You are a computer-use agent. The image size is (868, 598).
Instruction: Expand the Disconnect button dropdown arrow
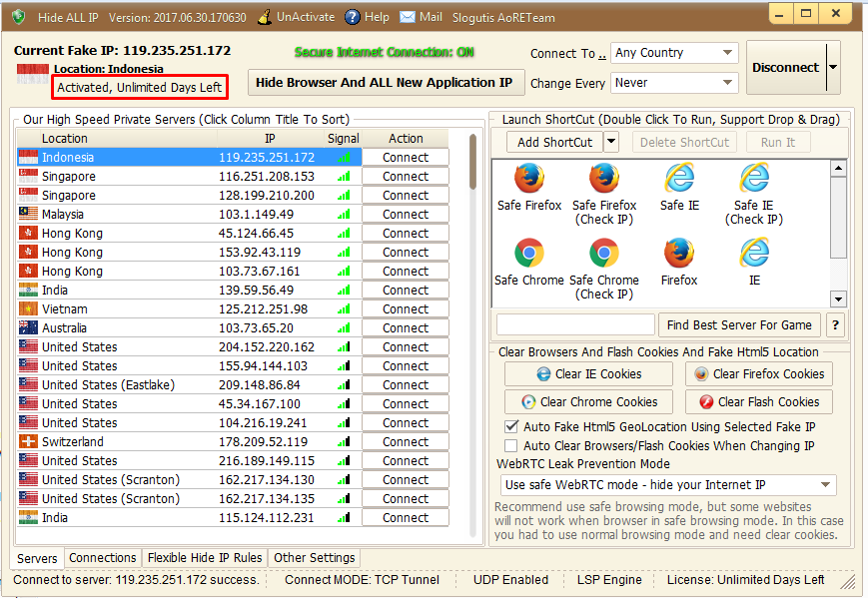click(833, 68)
